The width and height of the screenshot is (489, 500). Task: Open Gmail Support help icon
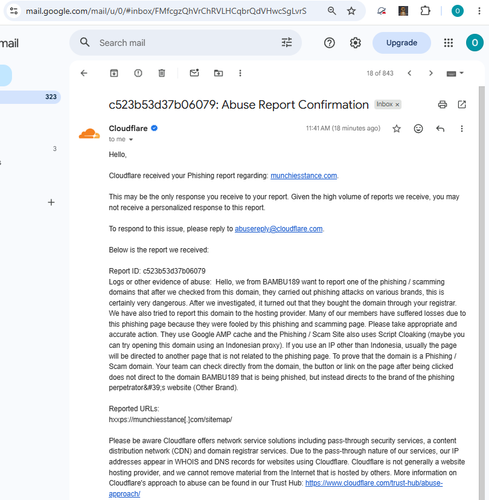click(329, 43)
